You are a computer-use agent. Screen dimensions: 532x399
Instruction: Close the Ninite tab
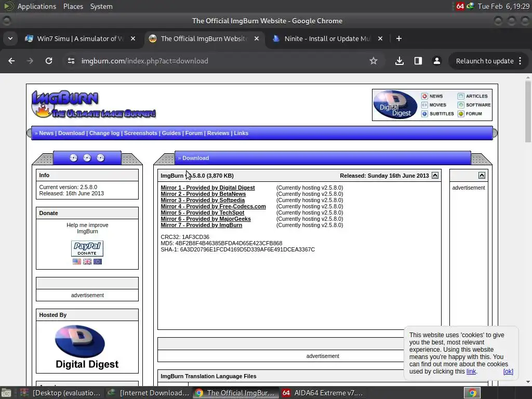(380, 38)
